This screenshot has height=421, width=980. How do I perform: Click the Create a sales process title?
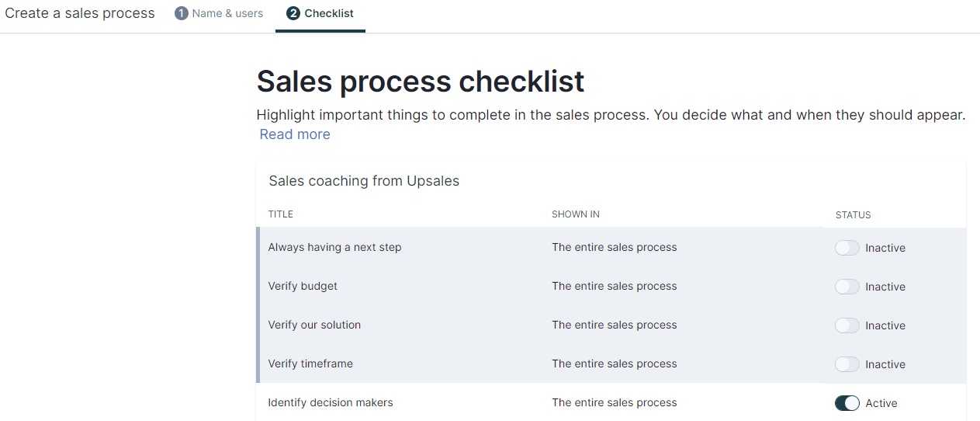(x=80, y=13)
